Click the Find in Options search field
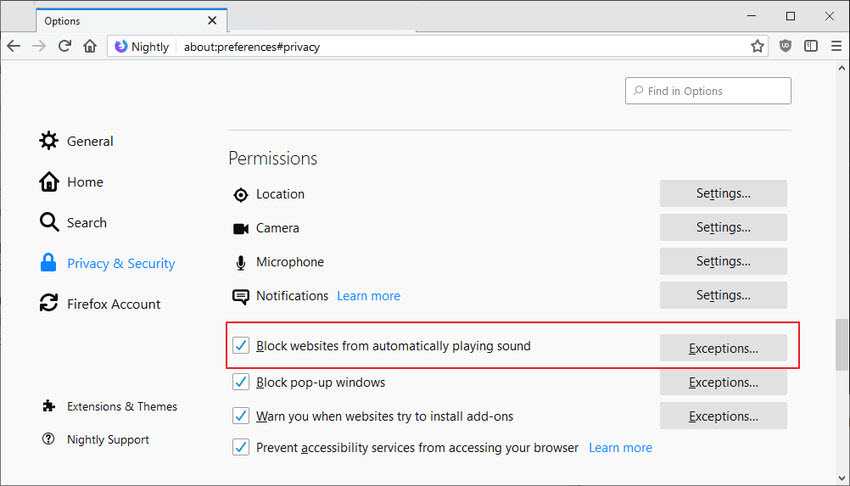This screenshot has width=850, height=486. pyautogui.click(x=708, y=90)
